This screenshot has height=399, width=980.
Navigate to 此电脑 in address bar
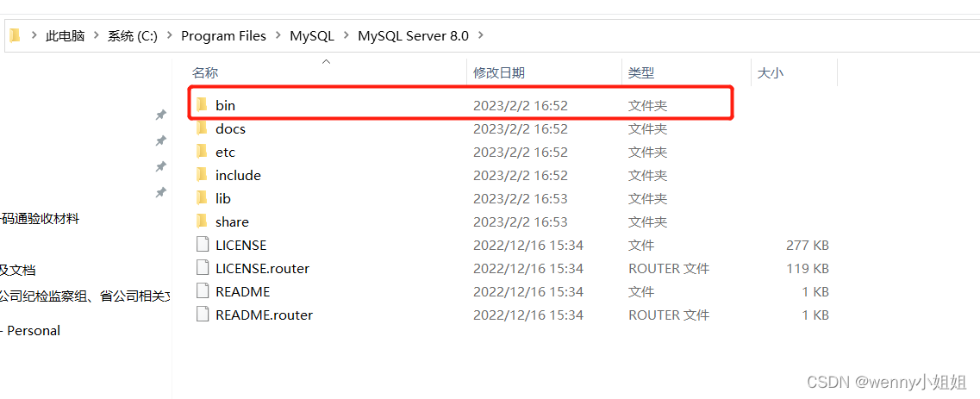65,36
